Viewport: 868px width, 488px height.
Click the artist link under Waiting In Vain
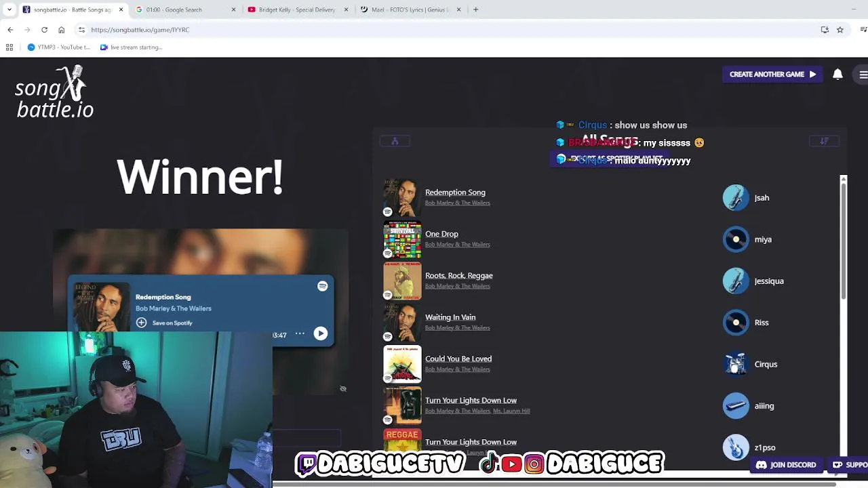point(457,328)
